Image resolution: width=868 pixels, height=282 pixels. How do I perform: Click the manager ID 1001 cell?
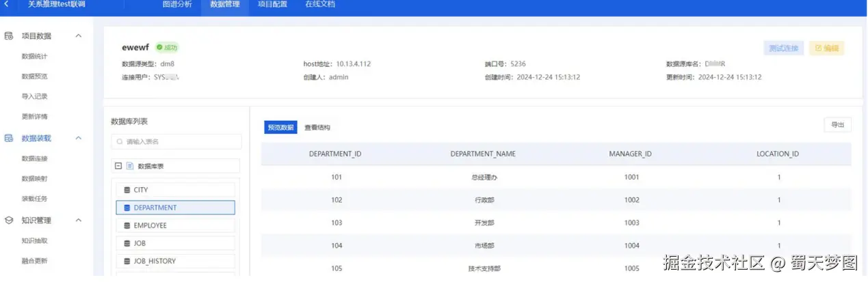pyautogui.click(x=632, y=177)
